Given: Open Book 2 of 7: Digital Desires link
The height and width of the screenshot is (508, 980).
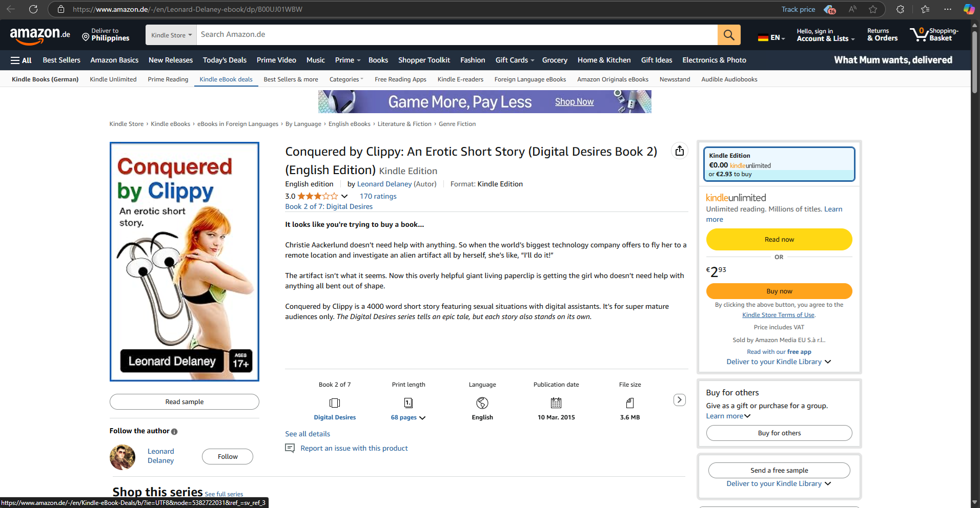Looking at the screenshot, I should 329,206.
